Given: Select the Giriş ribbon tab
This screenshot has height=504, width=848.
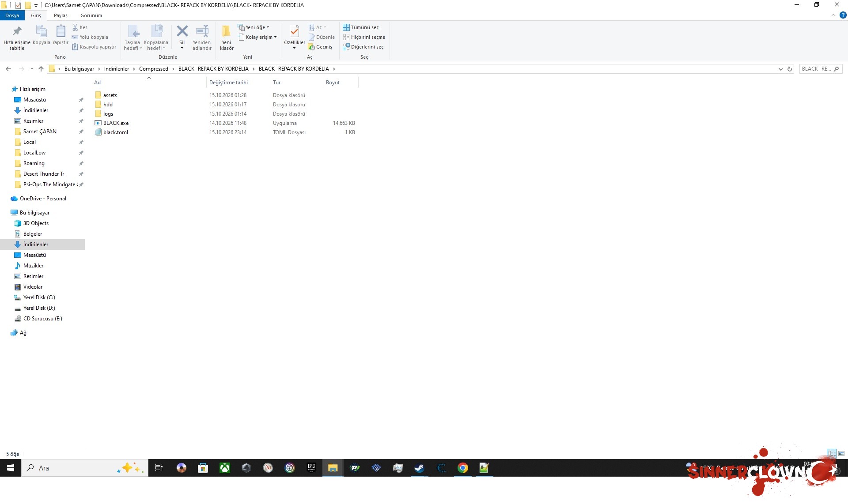Looking at the screenshot, I should point(36,15).
